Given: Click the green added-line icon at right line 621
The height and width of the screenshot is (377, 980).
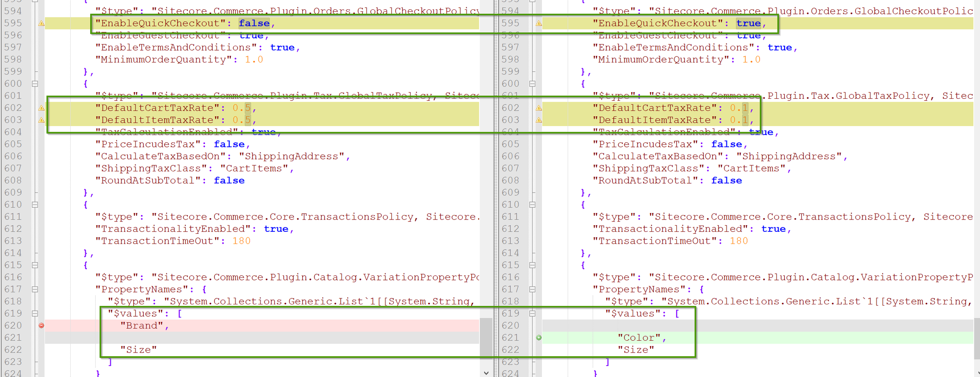Looking at the screenshot, I should click(539, 338).
